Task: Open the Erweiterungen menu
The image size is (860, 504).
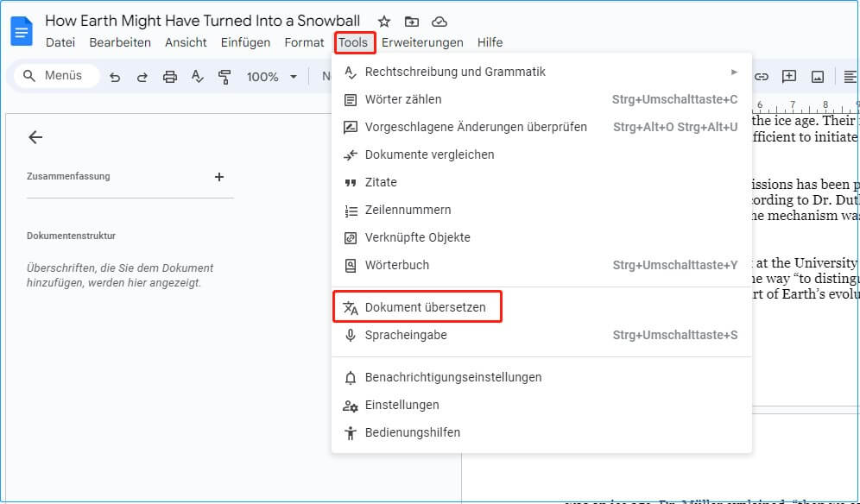Action: pos(422,41)
